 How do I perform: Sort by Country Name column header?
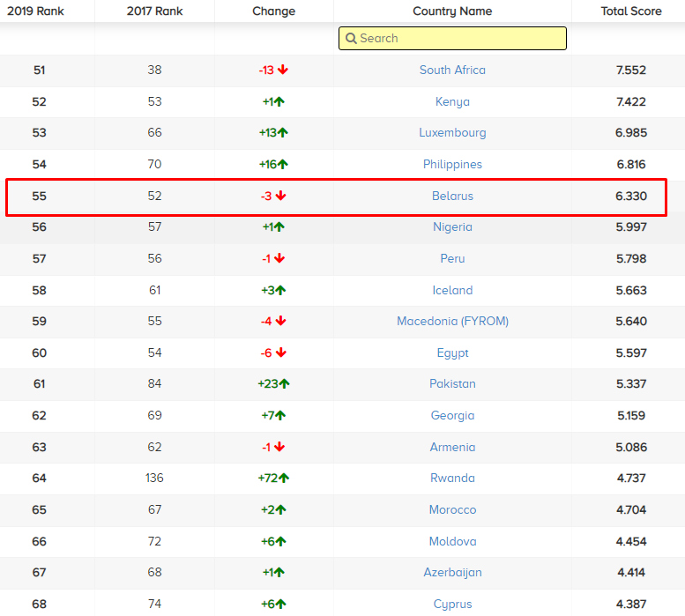(452, 11)
